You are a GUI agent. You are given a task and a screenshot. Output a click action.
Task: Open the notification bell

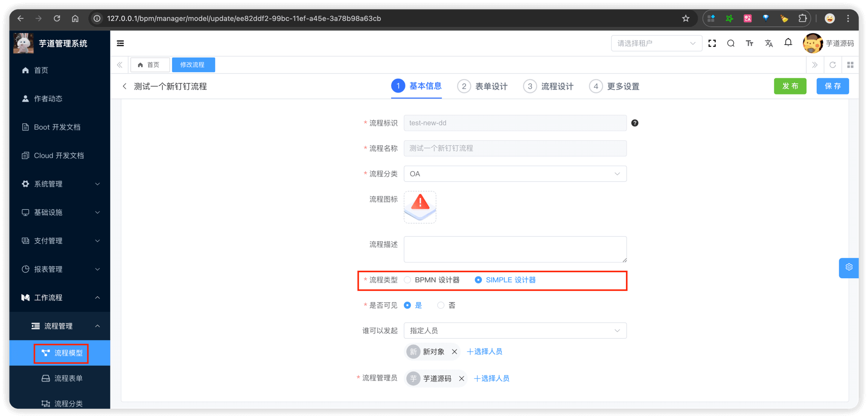pos(788,43)
